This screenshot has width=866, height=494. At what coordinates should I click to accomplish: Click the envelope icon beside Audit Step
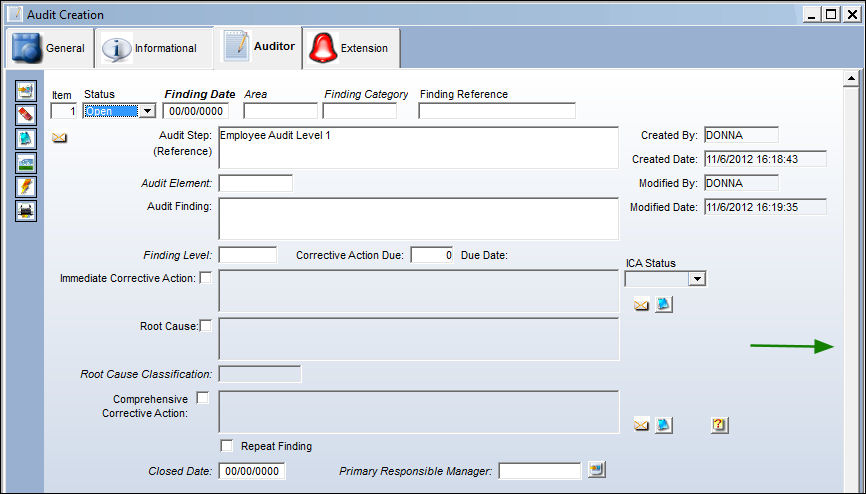tap(59, 138)
